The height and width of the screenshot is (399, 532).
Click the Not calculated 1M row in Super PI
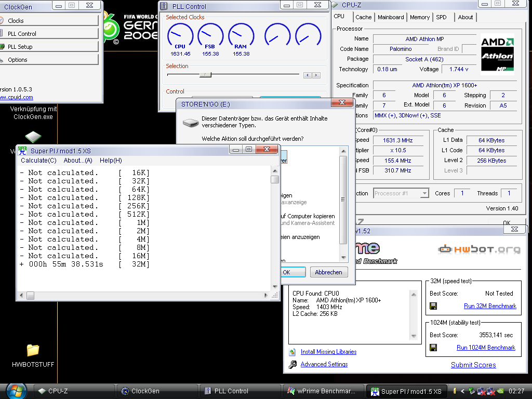pyautogui.click(x=84, y=222)
